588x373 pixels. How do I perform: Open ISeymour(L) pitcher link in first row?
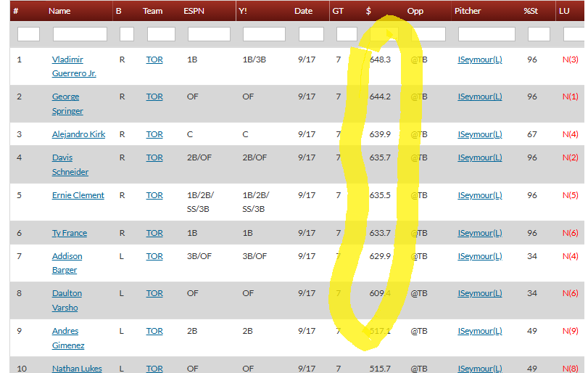coord(479,60)
